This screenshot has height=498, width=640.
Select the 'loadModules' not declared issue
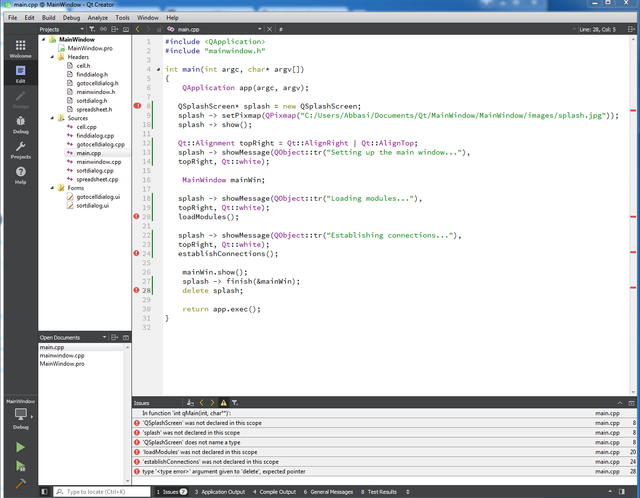click(384, 452)
